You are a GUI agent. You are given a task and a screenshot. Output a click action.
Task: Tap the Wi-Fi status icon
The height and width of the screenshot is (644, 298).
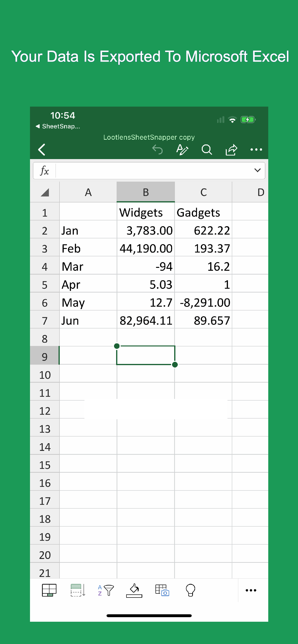[x=233, y=120]
